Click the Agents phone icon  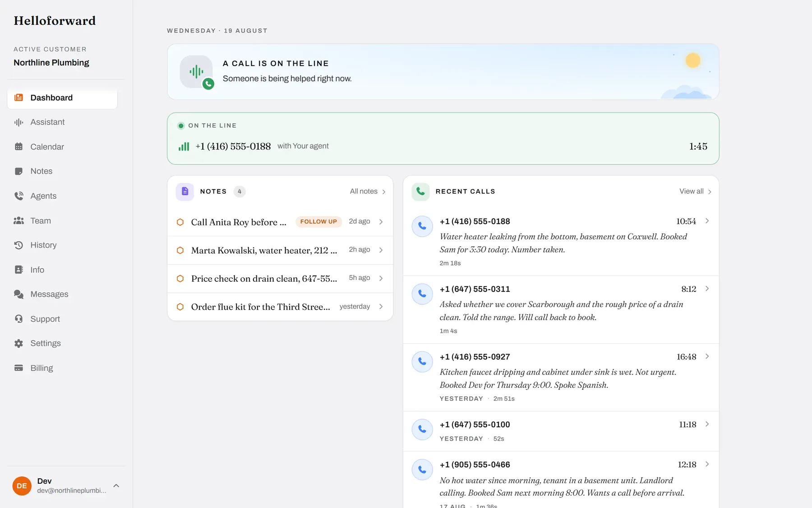coord(18,196)
